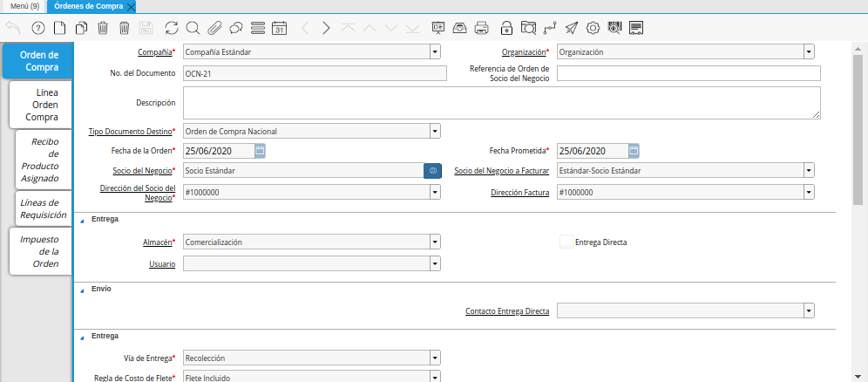Collapse the Envío section

point(83,289)
